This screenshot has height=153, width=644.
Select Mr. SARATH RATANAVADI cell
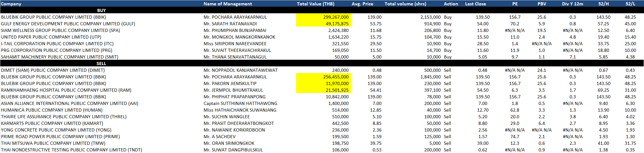click(x=230, y=24)
